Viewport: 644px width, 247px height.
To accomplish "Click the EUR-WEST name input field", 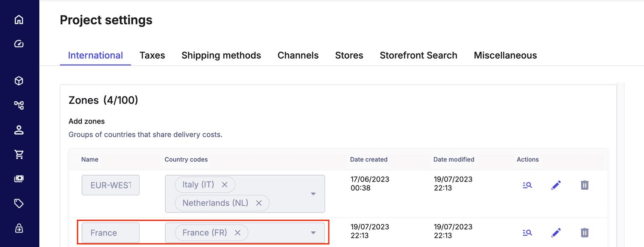I will tap(111, 186).
